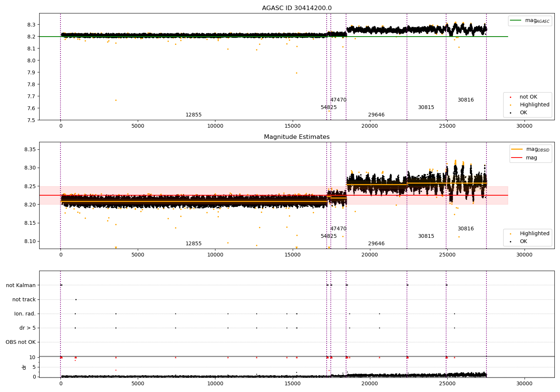Click x-axis tick 20000 in the bottom panel
The height and width of the screenshot is (392, 560).
(x=370, y=383)
